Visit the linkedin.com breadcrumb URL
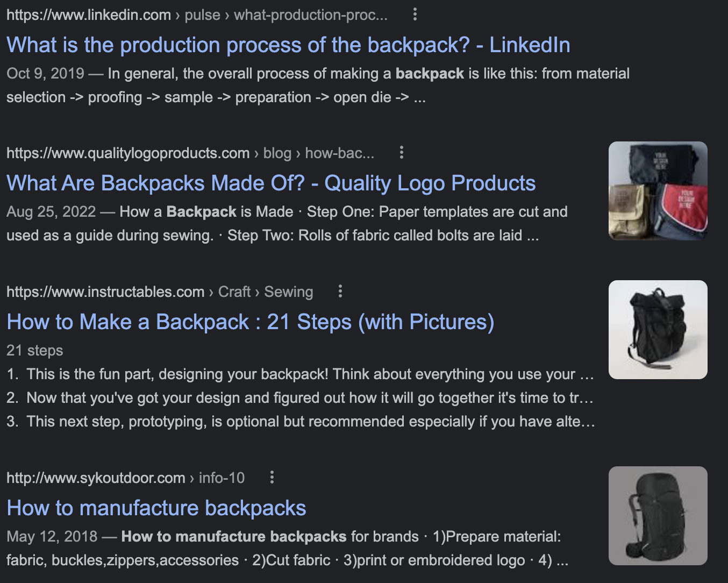This screenshot has width=728, height=583. (x=88, y=15)
